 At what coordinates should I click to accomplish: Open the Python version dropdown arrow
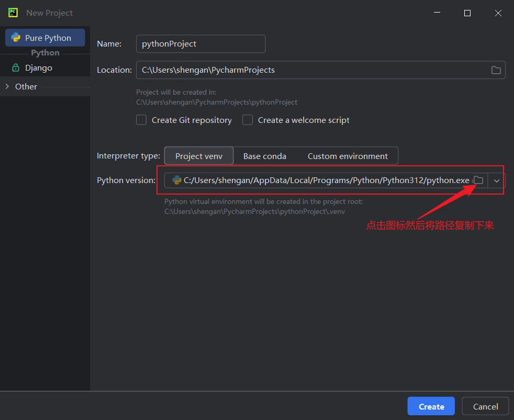[x=497, y=180]
